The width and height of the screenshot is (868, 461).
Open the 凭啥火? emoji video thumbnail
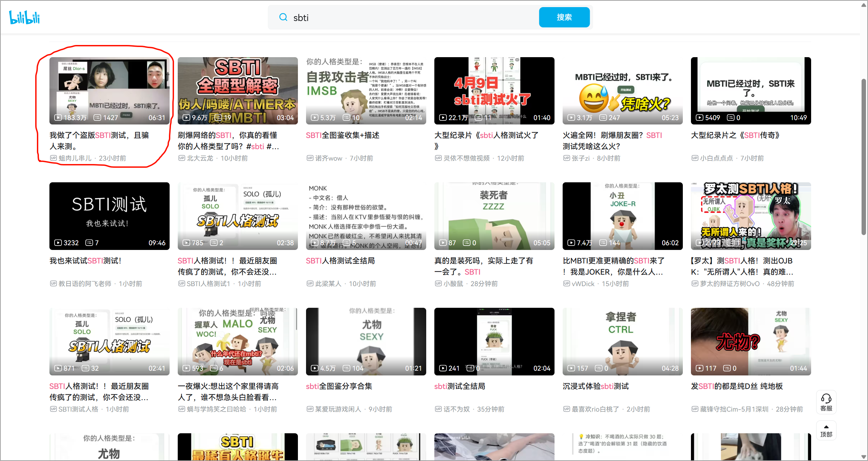coord(623,91)
